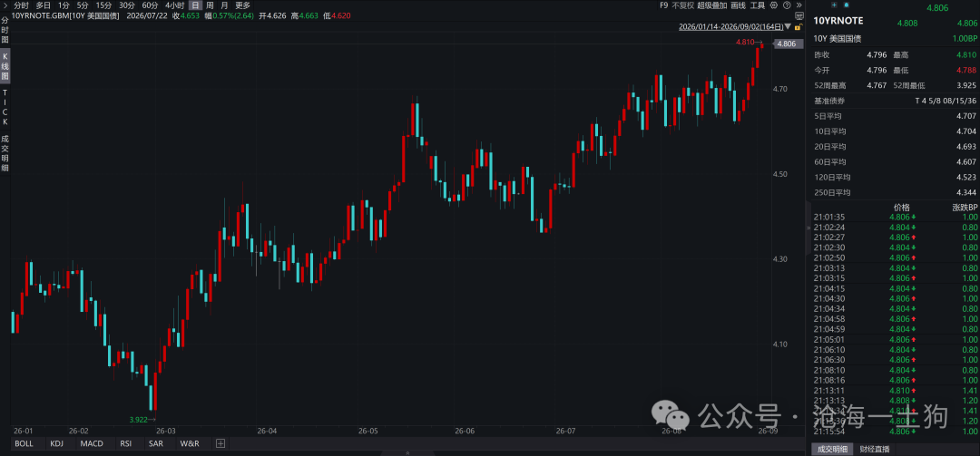Image resolution: width=980 pixels, height=456 pixels.
Task: Select the 4小时 timeframe
Action: 174,5
